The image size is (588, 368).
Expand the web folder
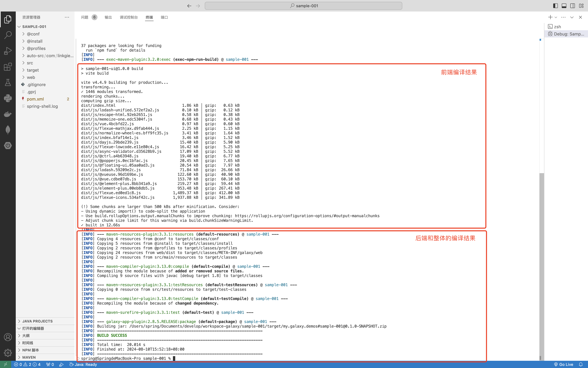pos(45,77)
